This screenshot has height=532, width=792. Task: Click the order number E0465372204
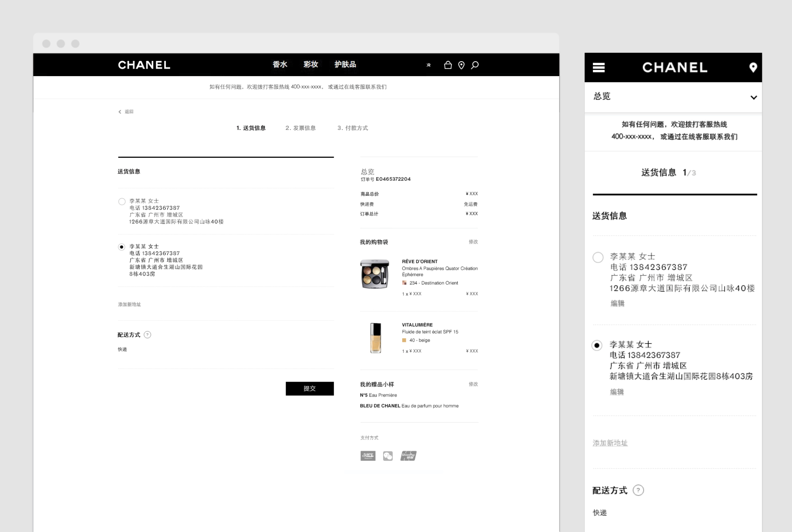click(x=393, y=179)
